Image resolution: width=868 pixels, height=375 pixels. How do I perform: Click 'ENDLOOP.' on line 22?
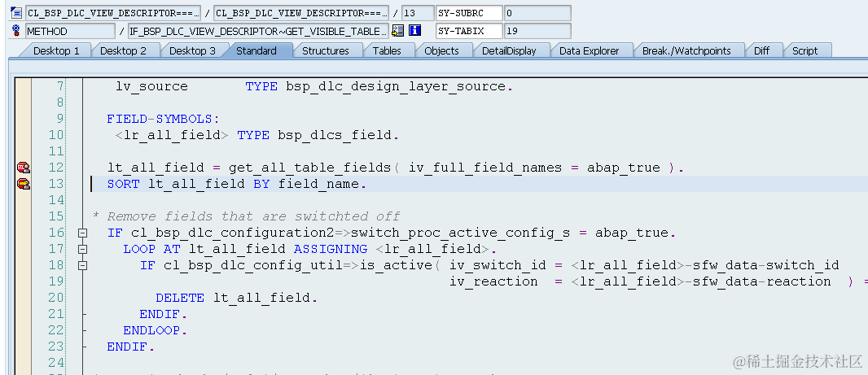click(x=155, y=331)
